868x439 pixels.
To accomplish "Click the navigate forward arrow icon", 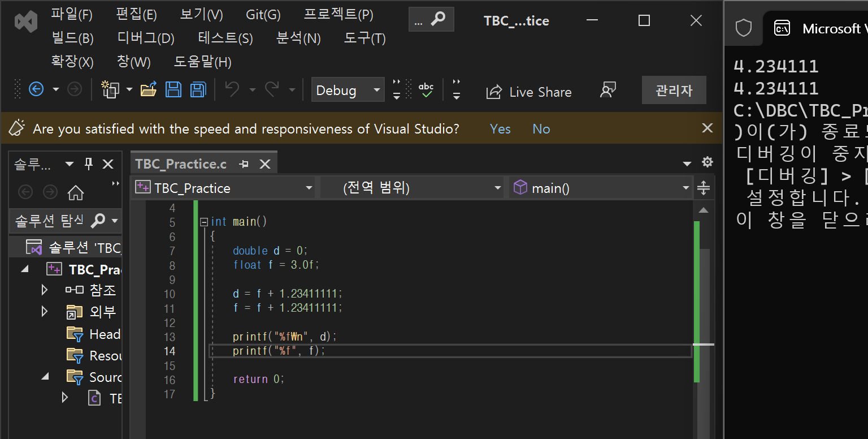I will [x=75, y=89].
